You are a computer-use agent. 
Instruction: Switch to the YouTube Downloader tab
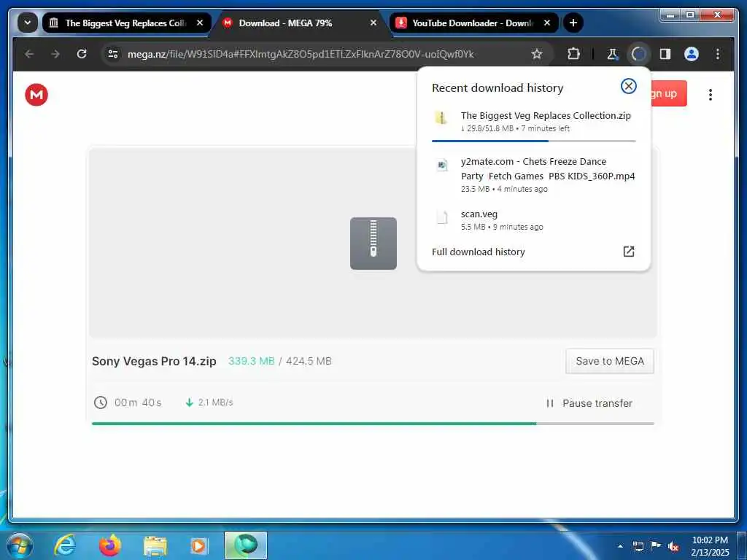click(x=473, y=23)
